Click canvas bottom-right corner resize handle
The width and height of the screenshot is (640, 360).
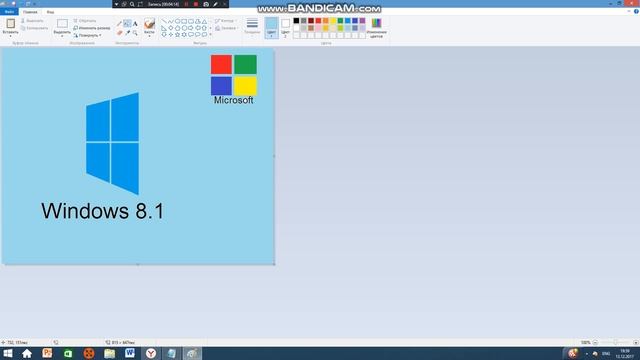274,264
